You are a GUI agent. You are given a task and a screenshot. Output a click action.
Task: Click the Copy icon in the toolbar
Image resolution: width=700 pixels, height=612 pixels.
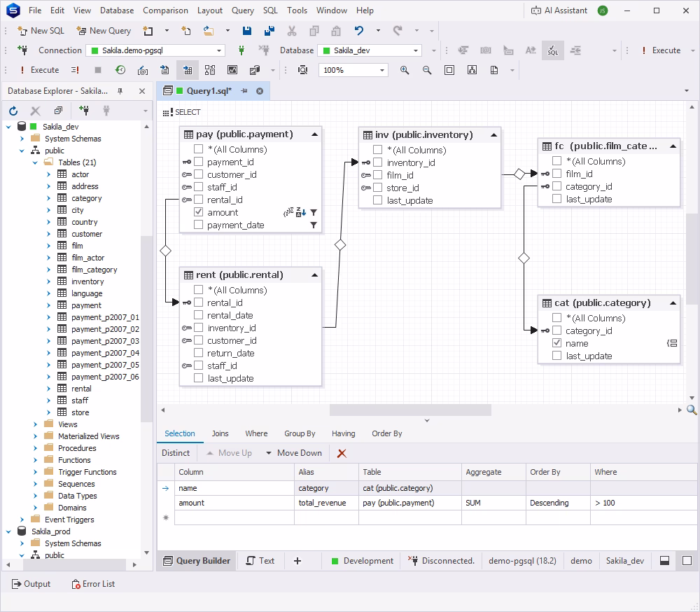click(x=314, y=31)
